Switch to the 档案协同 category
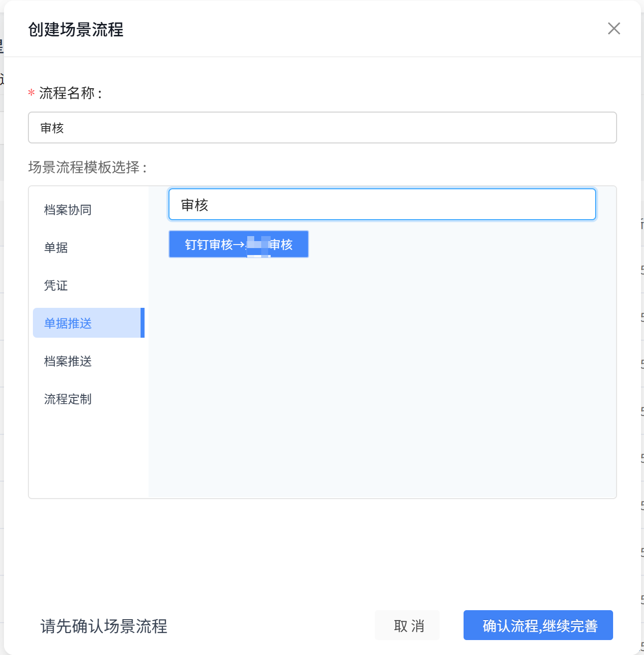This screenshot has height=655, width=644. [68, 210]
